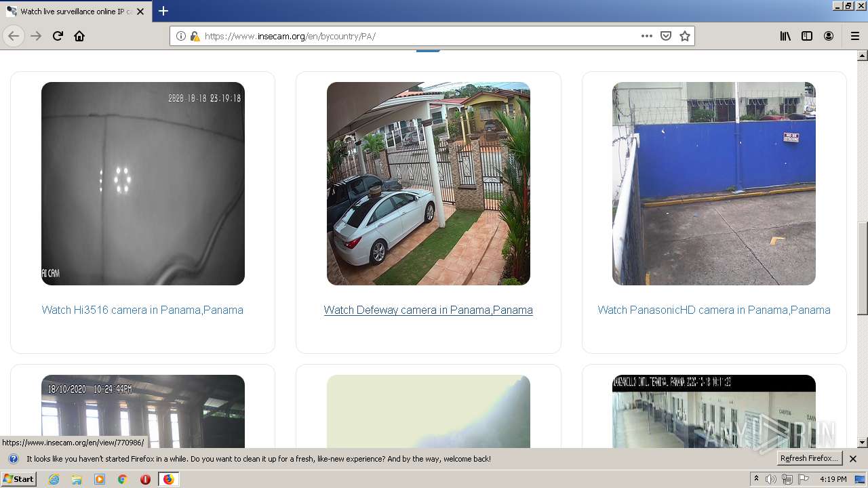Viewport: 868px width, 488px height.
Task: Open Watch Hi3516 camera in Panama link
Action: 142,310
